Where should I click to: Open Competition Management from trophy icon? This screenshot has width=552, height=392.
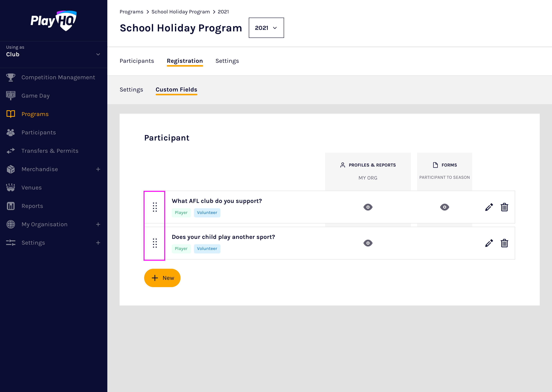pos(11,77)
